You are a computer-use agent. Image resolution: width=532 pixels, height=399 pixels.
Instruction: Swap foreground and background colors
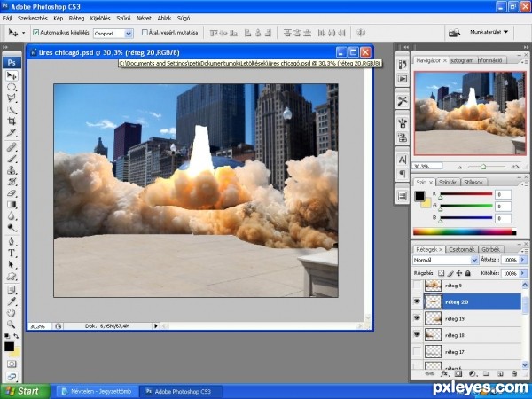(x=16, y=336)
